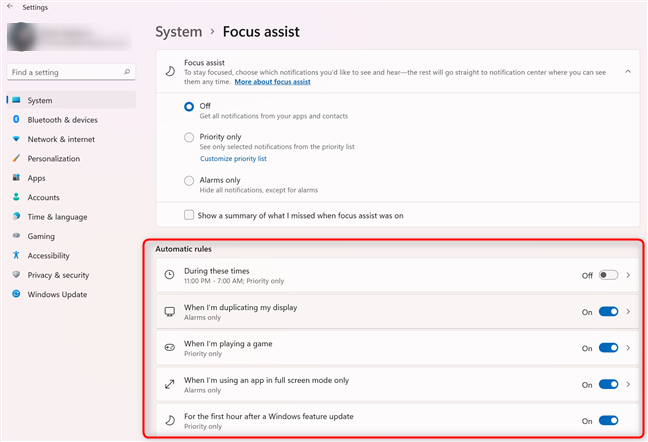The height and width of the screenshot is (442, 648).
Task: Click Customize priority list link
Action: tap(233, 159)
